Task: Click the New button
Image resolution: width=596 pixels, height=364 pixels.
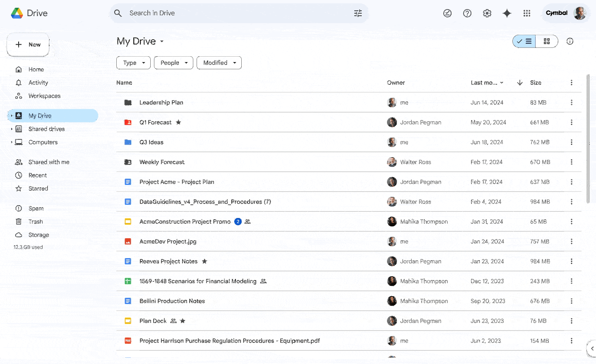Action: (28, 45)
